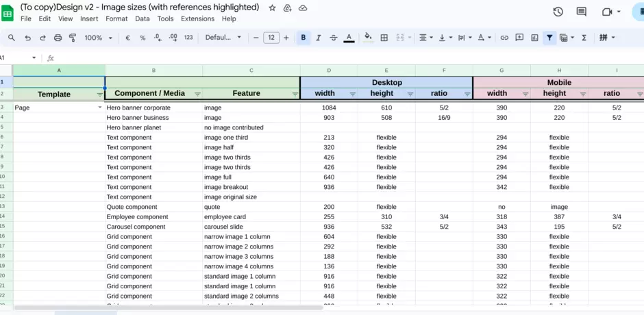Image resolution: width=644 pixels, height=315 pixels.
Task: Open version history clock icon
Action: pos(558,12)
